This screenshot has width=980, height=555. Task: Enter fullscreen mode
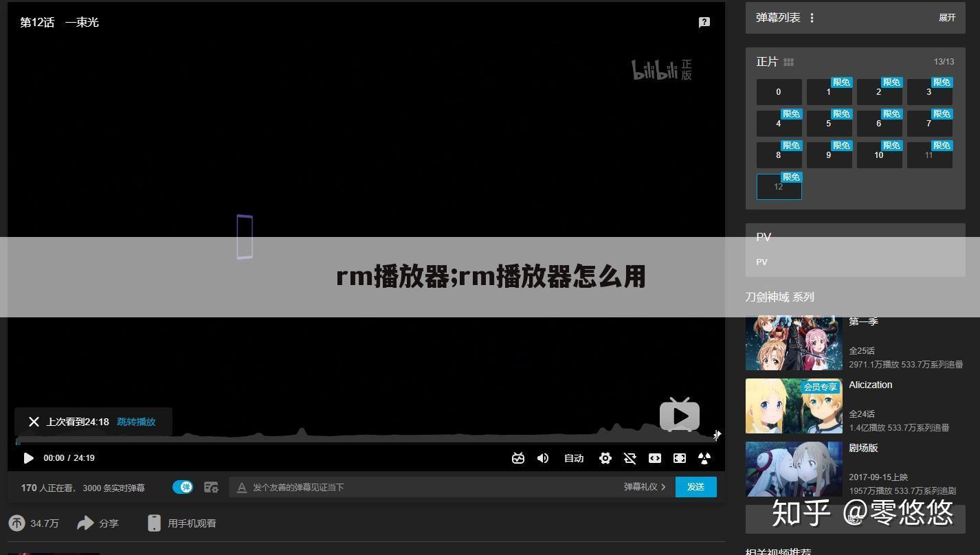click(680, 458)
